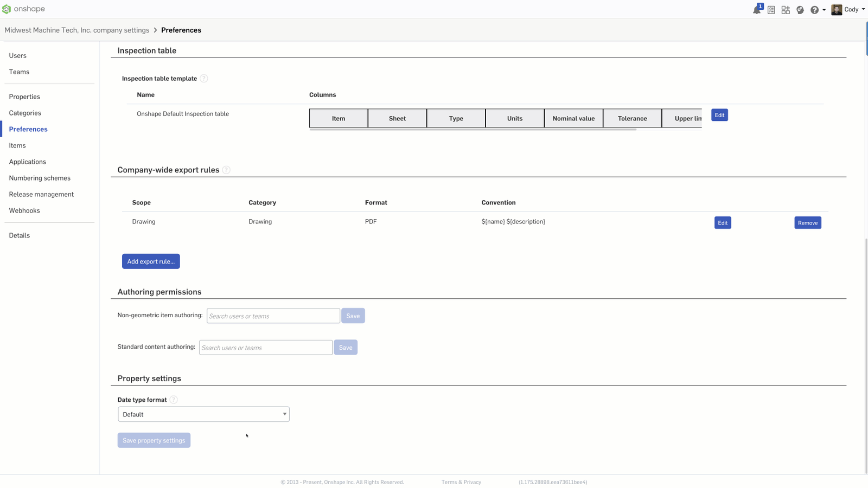The image size is (868, 488).
Task: Open the tasks checklist icon
Action: pyautogui.click(x=771, y=10)
